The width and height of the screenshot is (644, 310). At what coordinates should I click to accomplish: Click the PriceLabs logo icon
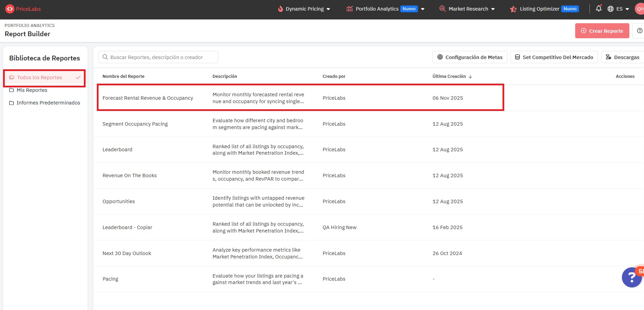tap(10, 9)
